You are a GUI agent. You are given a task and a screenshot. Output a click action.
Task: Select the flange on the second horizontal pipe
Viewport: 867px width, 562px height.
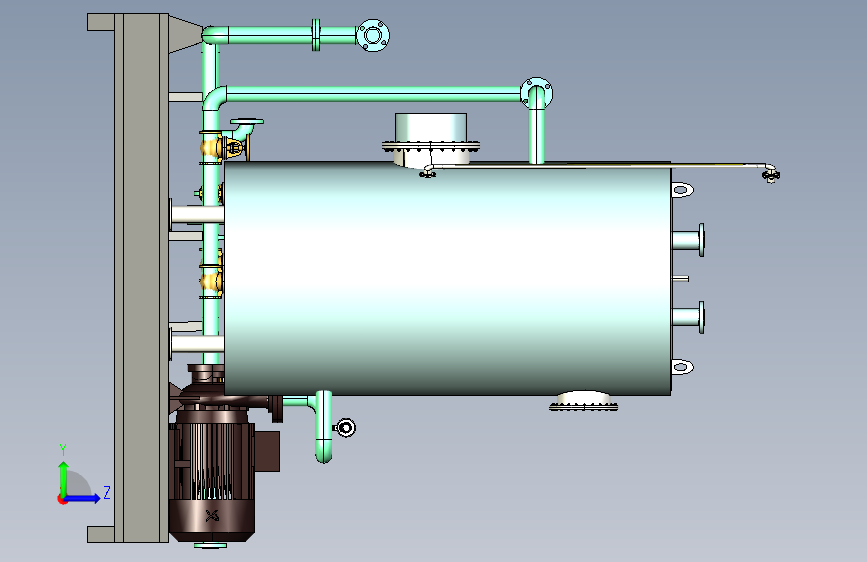coord(536,92)
